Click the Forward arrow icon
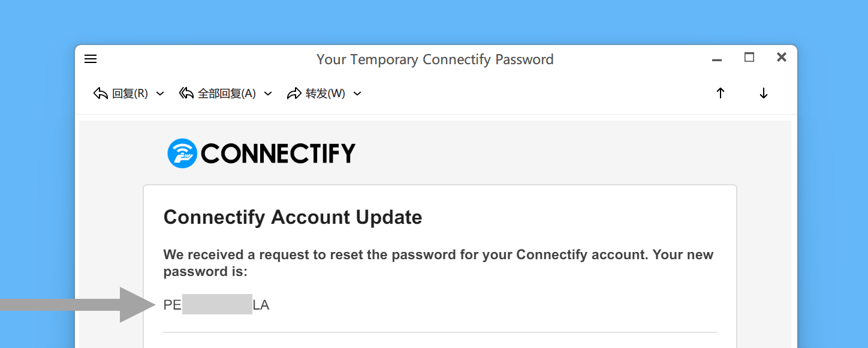The width and height of the screenshot is (868, 348). tap(294, 94)
